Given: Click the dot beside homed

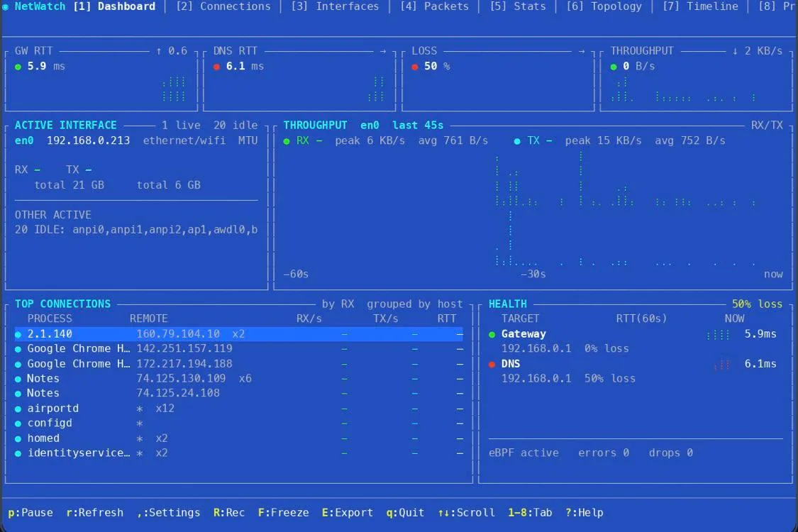Looking at the screenshot, I should point(18,439).
